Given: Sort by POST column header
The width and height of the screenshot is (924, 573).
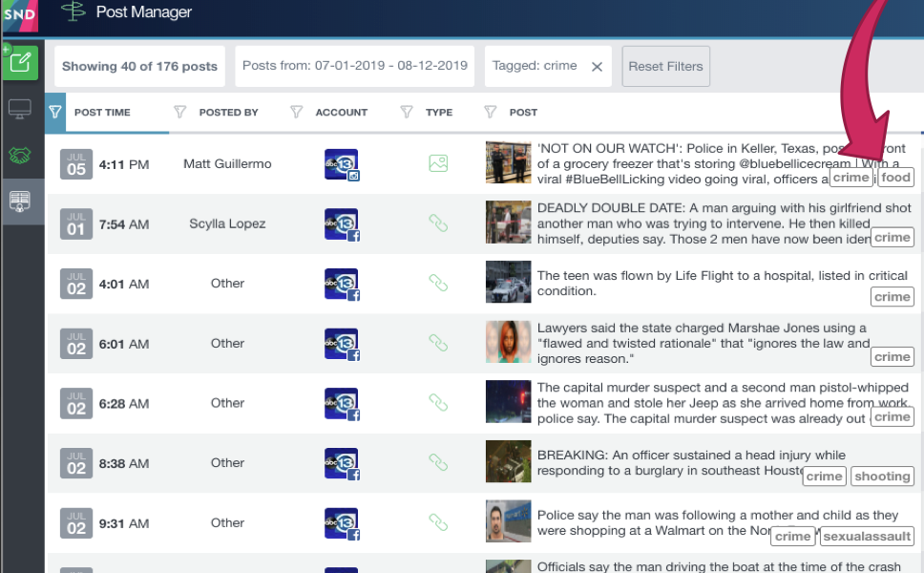Looking at the screenshot, I should pyautogui.click(x=523, y=113).
